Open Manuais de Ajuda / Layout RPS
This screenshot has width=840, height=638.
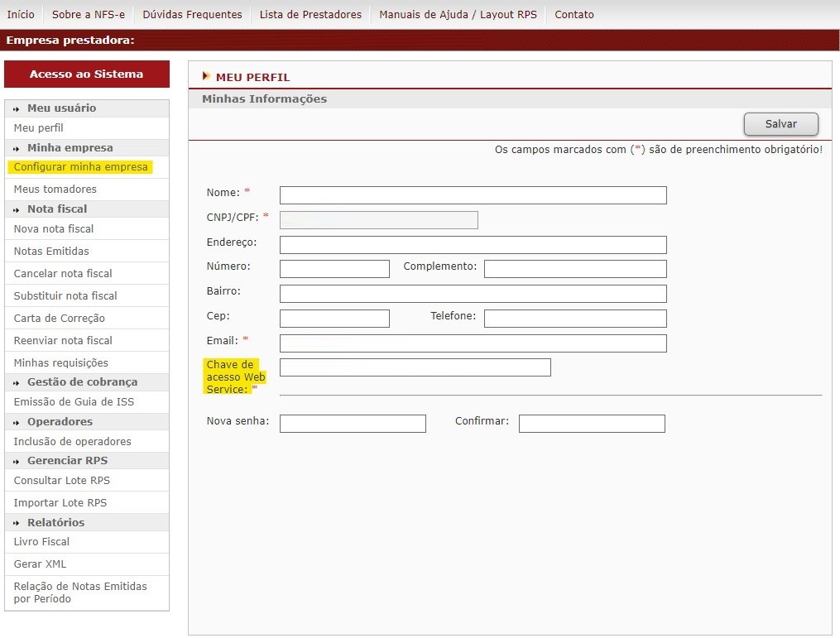point(458,14)
